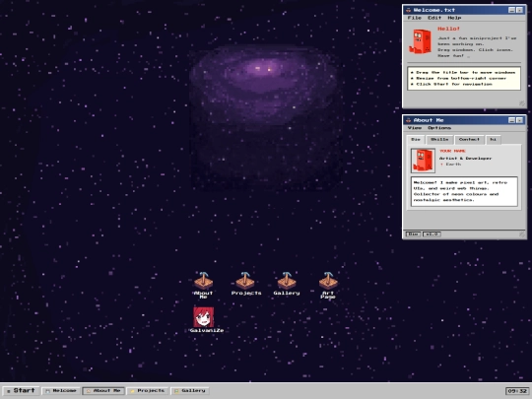This screenshot has height=399, width=532.
Task: Click the Welcome.txt title bar icon
Action: click(409, 10)
